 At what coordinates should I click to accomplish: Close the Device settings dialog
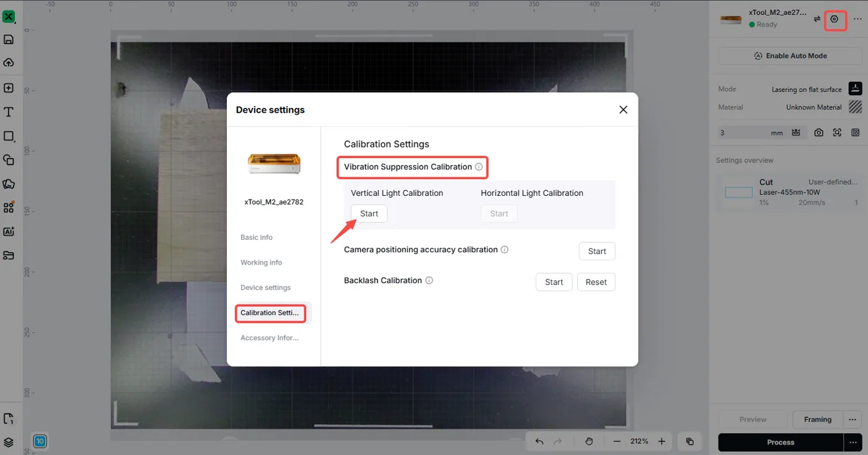coord(624,110)
